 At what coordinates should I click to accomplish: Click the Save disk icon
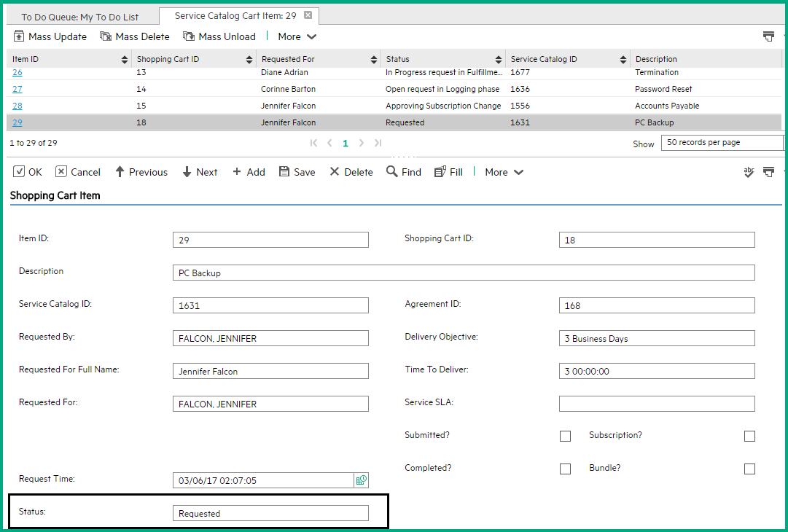283,172
